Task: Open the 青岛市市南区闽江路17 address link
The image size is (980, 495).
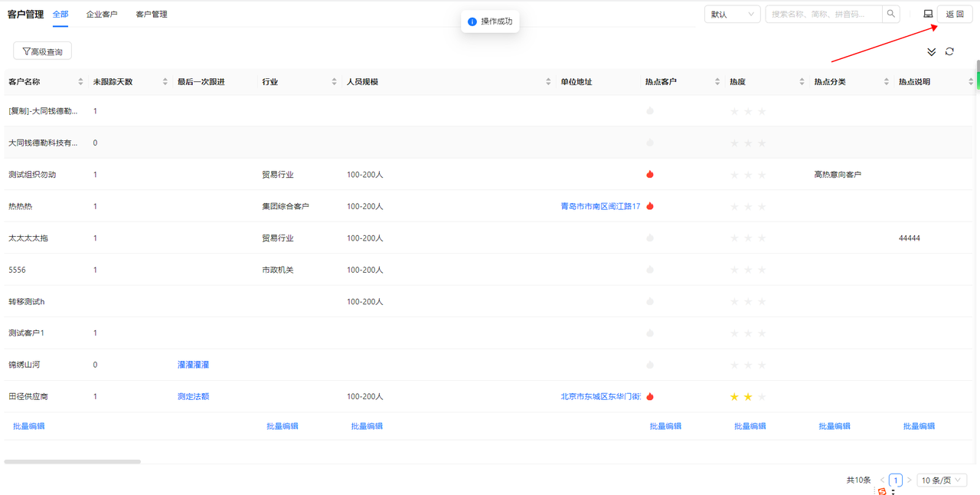Action: 600,206
